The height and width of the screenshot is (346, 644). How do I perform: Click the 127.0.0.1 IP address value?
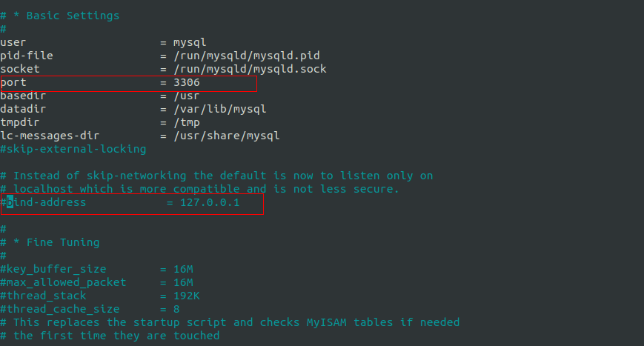pyautogui.click(x=210, y=202)
